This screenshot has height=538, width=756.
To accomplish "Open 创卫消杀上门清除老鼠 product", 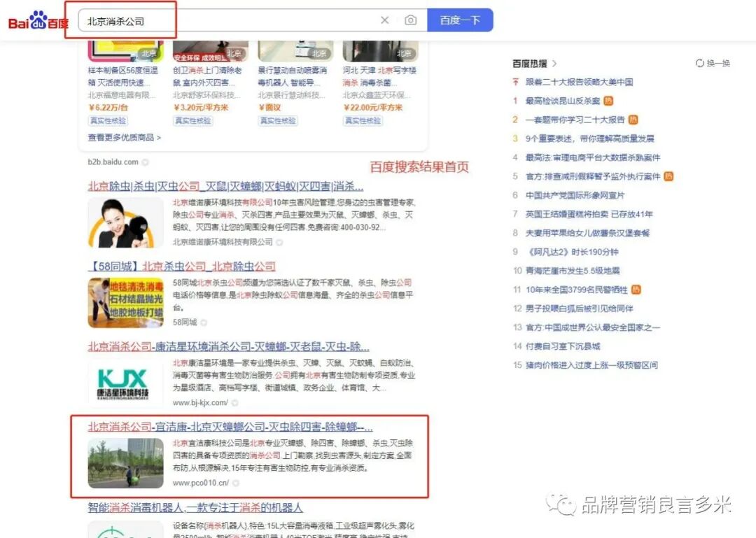I will [x=208, y=76].
